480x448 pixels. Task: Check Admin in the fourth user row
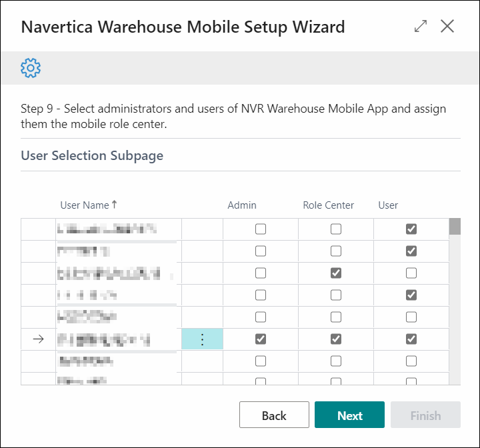pos(261,295)
